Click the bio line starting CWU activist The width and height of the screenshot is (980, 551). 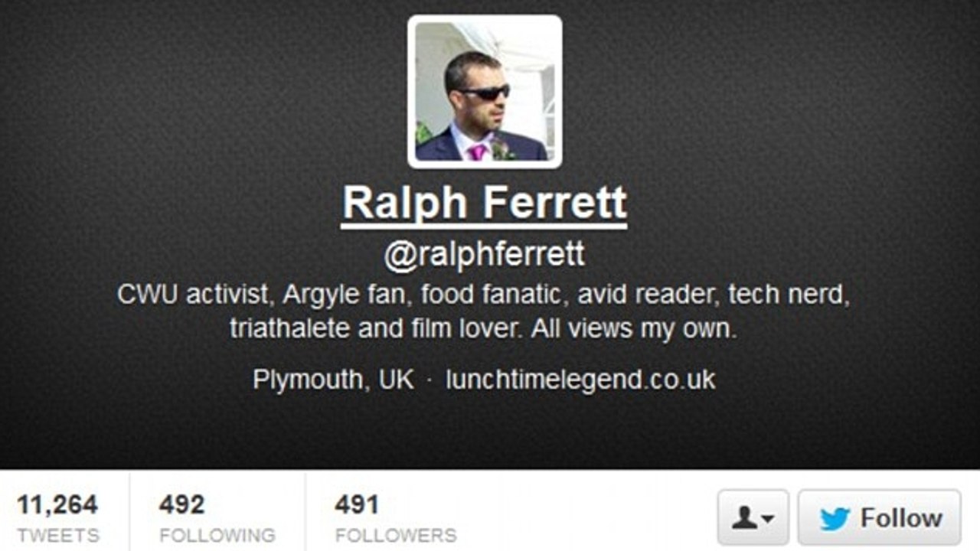(484, 295)
